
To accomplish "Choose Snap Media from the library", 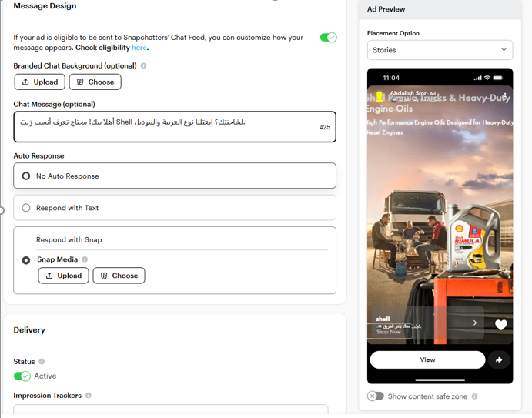I will (x=119, y=276).
